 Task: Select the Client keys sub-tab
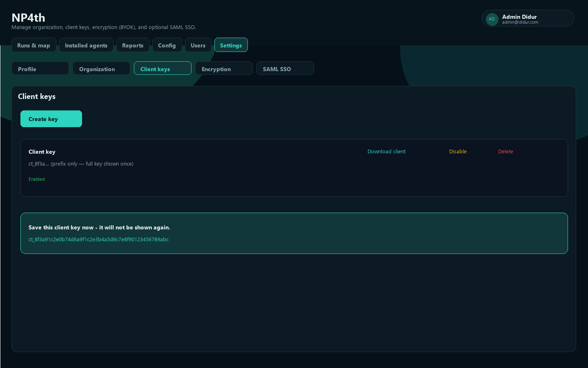pos(163,68)
